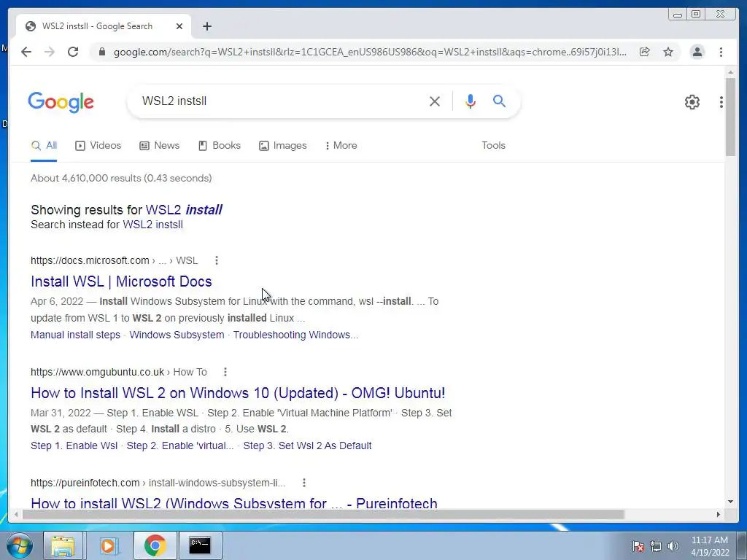Submit the search with the magnifier icon
The width and height of the screenshot is (747, 560).
pyautogui.click(x=499, y=101)
